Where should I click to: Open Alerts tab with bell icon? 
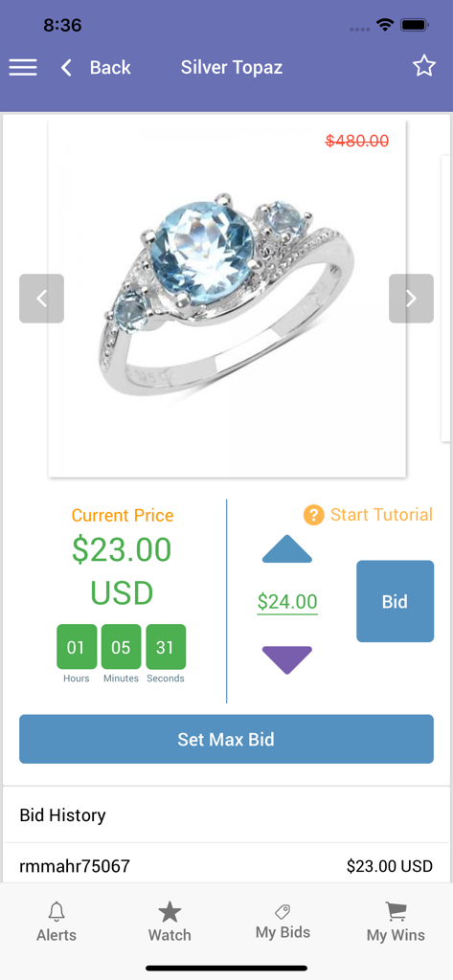click(57, 923)
